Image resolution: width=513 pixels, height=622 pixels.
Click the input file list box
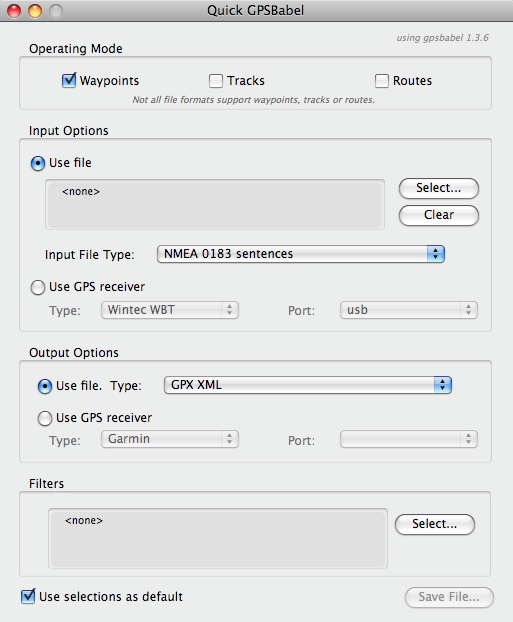[215, 204]
